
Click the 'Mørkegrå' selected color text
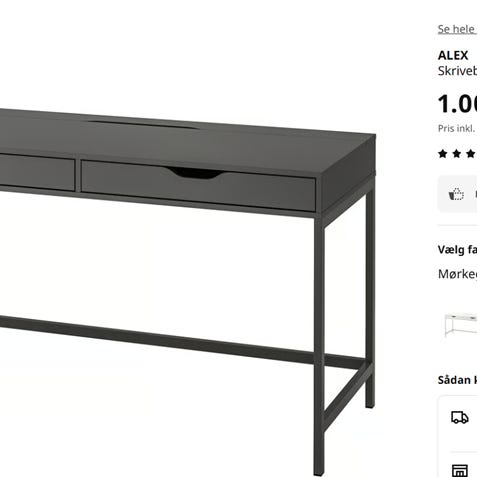point(457,274)
